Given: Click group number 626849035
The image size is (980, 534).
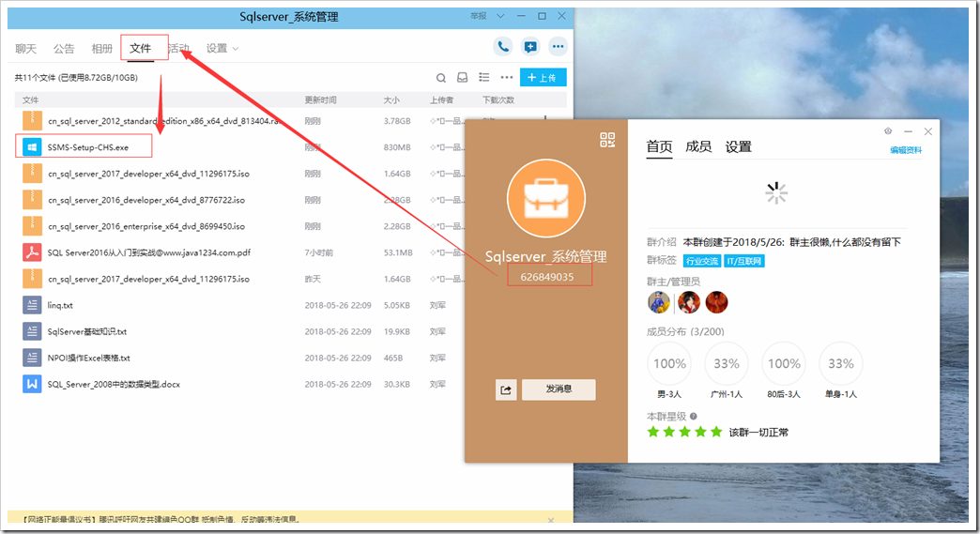Looking at the screenshot, I should (x=547, y=277).
